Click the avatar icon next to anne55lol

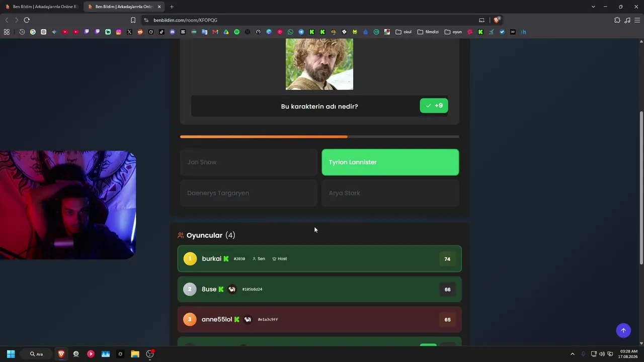(x=248, y=319)
